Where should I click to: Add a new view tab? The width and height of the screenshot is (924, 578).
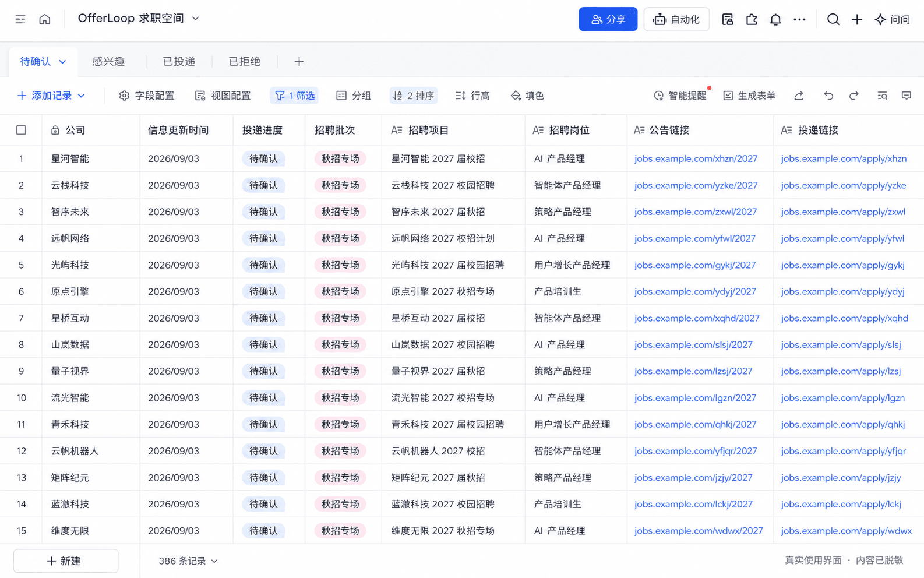[x=299, y=61]
